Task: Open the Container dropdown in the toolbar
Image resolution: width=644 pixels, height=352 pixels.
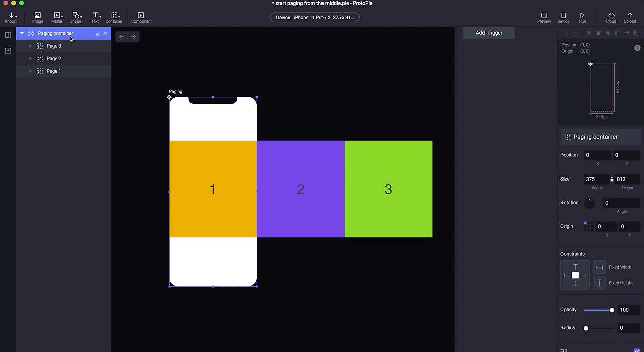Action: coord(114,18)
